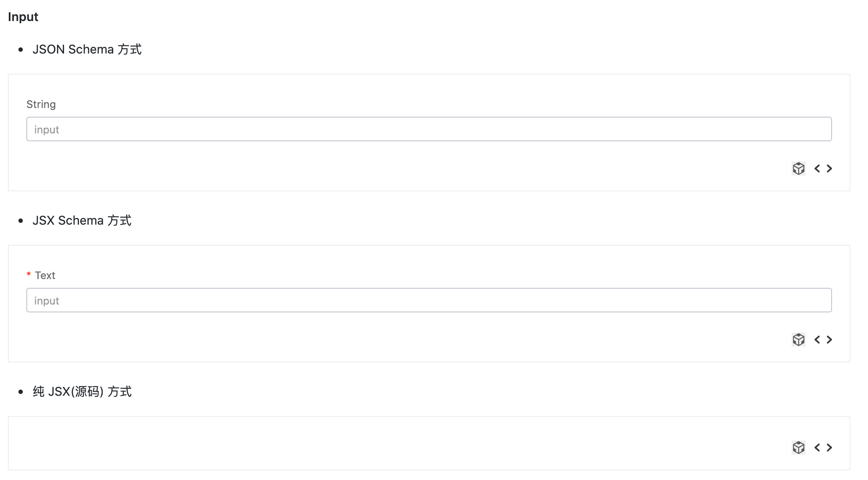Click the Input section heading
This screenshot has height=480, width=868.
(x=23, y=17)
